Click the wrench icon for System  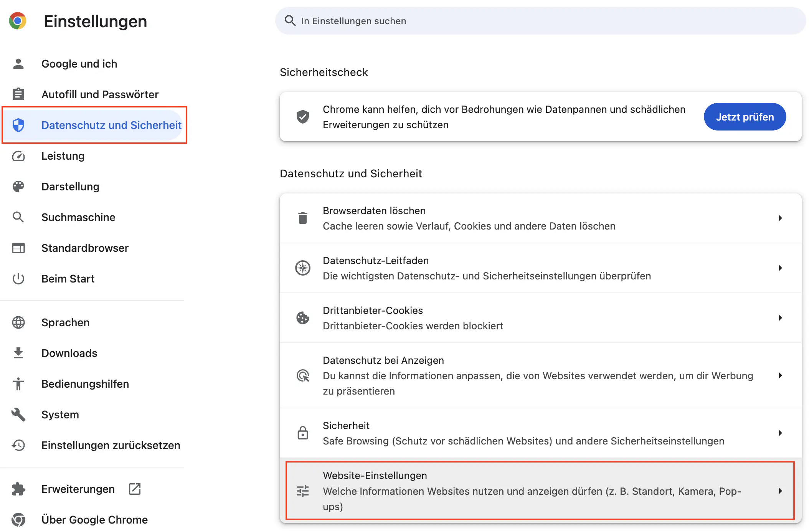tap(18, 415)
